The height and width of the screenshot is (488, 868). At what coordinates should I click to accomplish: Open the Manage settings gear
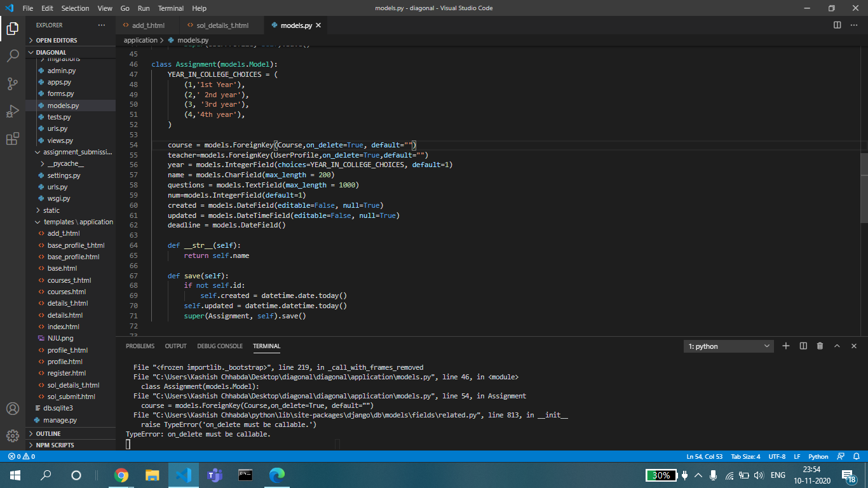coord(13,435)
